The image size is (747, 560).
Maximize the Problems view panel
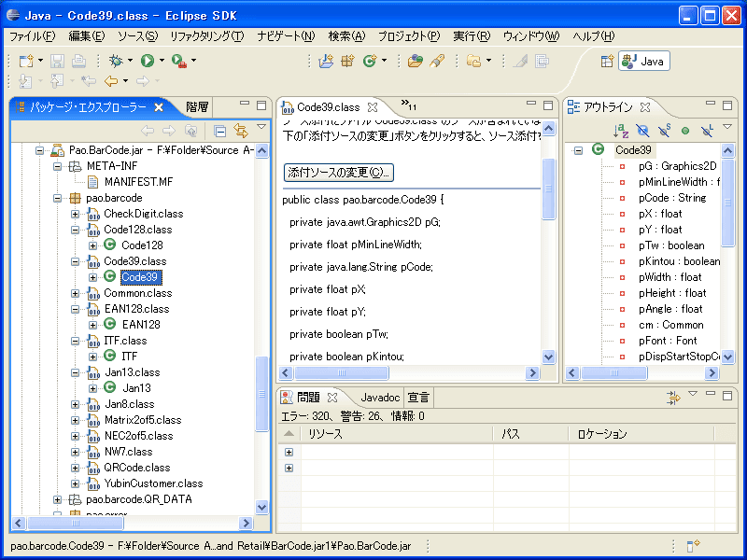[727, 395]
